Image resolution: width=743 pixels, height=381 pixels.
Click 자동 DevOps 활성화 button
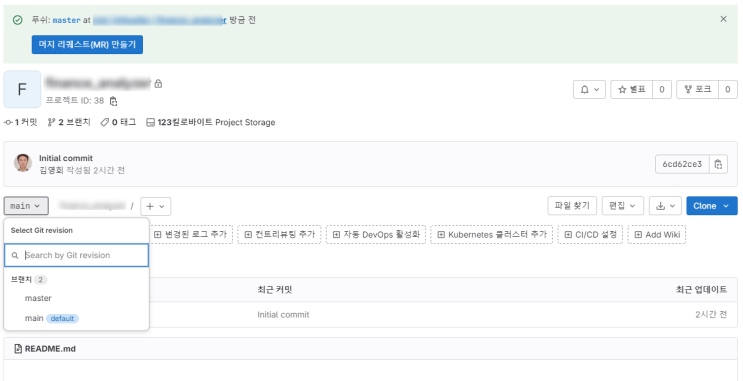pyautogui.click(x=376, y=235)
